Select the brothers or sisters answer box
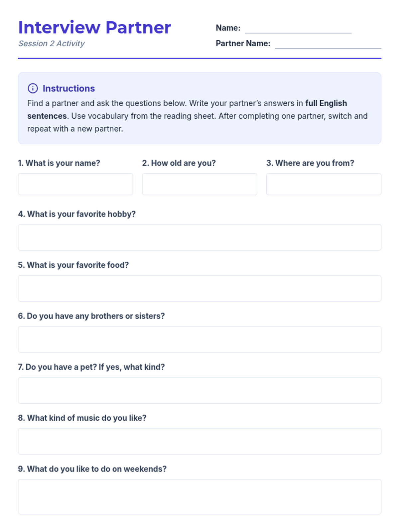This screenshot has height=532, width=399. pos(199,339)
